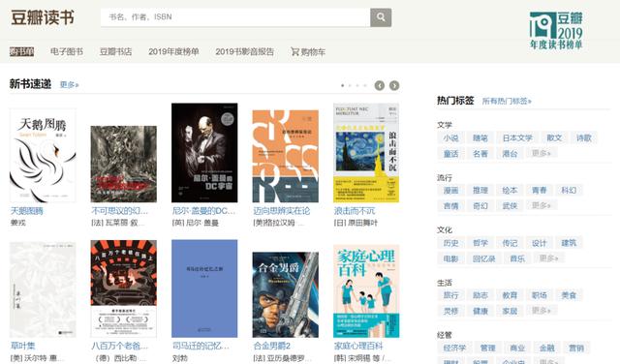Select the 哲学 tag

click(x=480, y=243)
